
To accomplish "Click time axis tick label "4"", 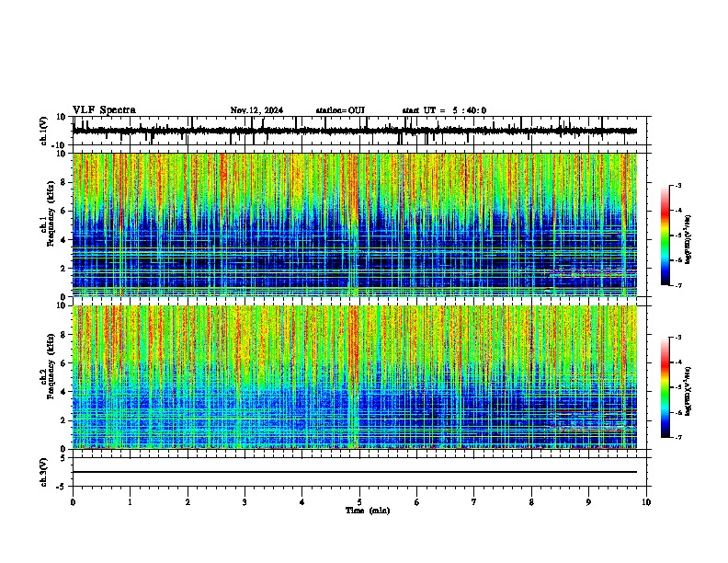I will click(302, 502).
